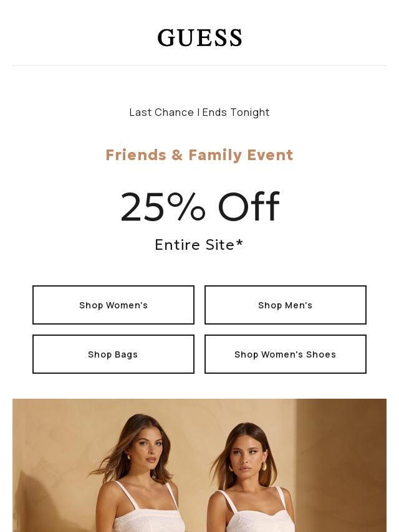The image size is (399, 532).
Task: Open the Shop Women's button
Action: tap(113, 305)
